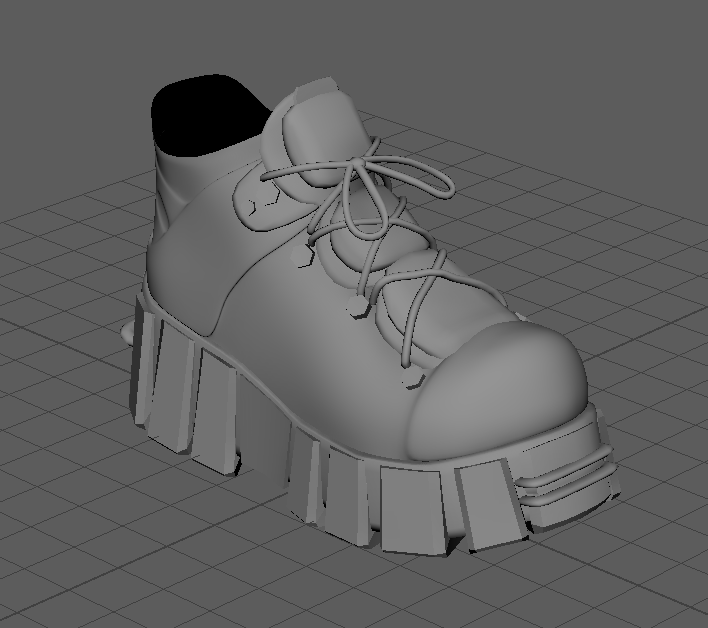The height and width of the screenshot is (628, 708).
Task: Click the small nub protruding behind the heel
Action: pyautogui.click(x=128, y=332)
